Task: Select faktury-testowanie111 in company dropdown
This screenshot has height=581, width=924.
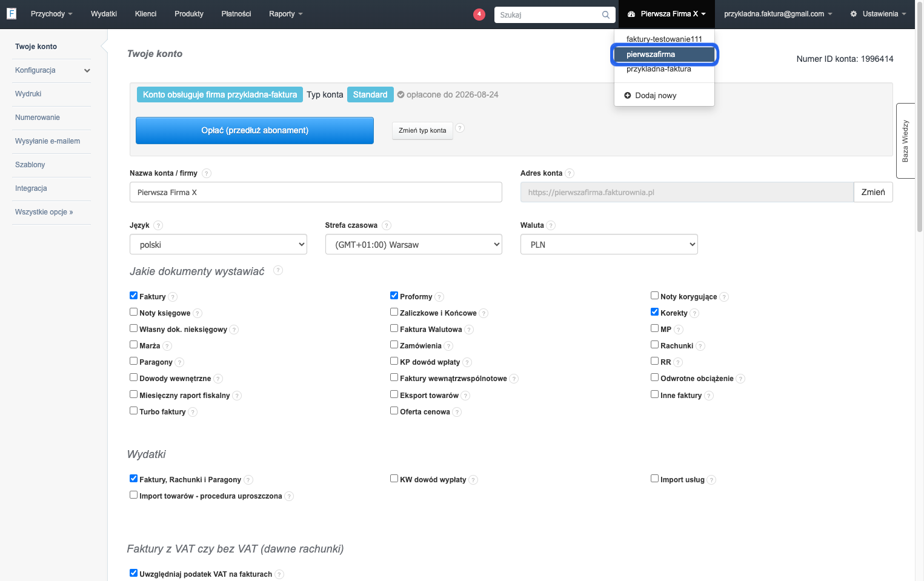Action: click(664, 39)
